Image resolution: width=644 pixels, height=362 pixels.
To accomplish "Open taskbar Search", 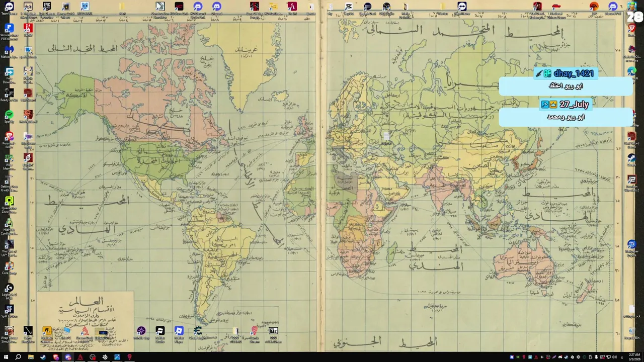I will (x=18, y=357).
